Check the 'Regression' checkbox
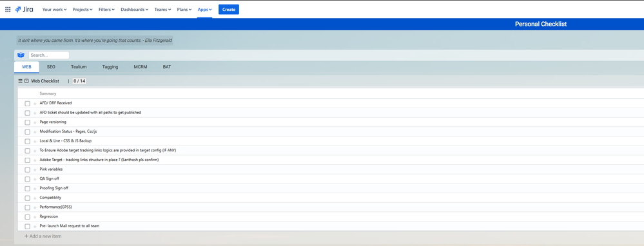The image size is (644, 246). (x=28, y=216)
